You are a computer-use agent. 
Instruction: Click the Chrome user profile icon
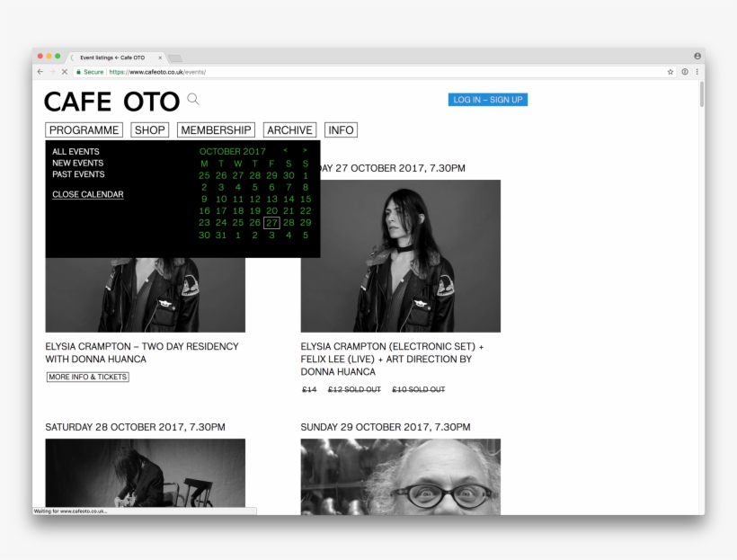[697, 56]
